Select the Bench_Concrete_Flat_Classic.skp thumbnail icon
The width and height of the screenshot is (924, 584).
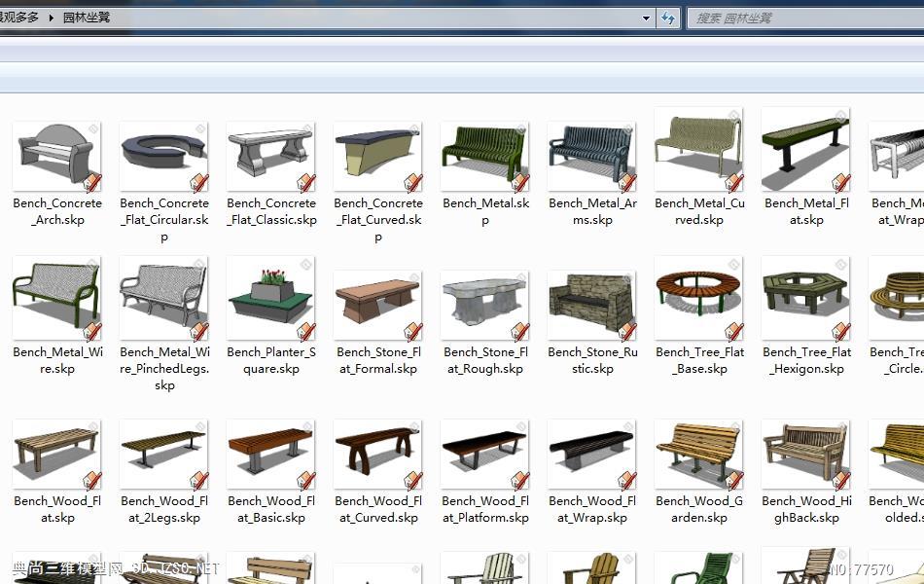coord(271,157)
